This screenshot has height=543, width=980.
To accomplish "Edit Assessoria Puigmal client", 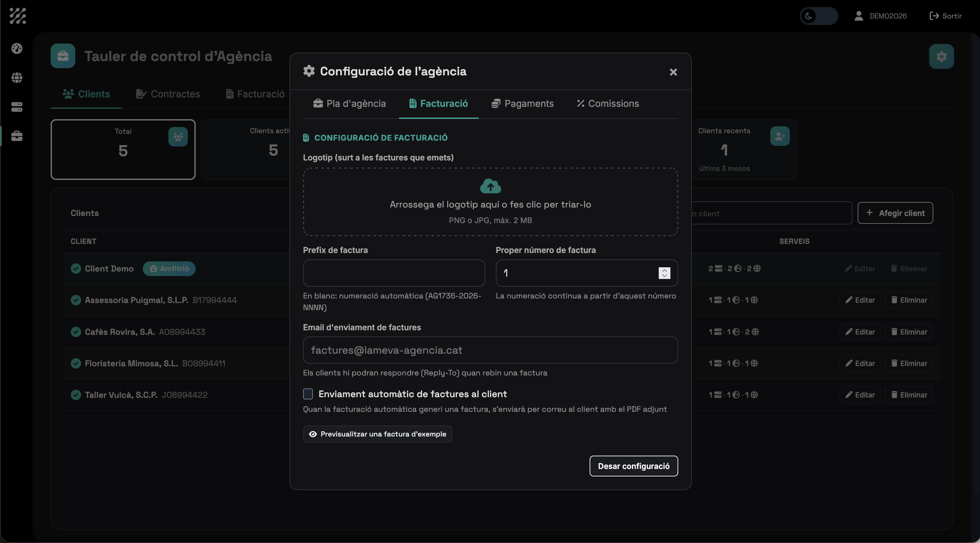I will 860,300.
